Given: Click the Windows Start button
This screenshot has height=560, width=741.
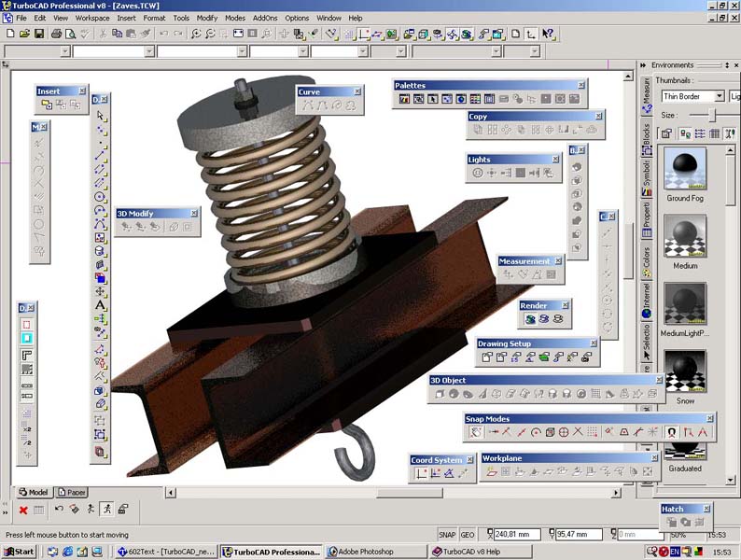Looking at the screenshot, I should coord(19,552).
